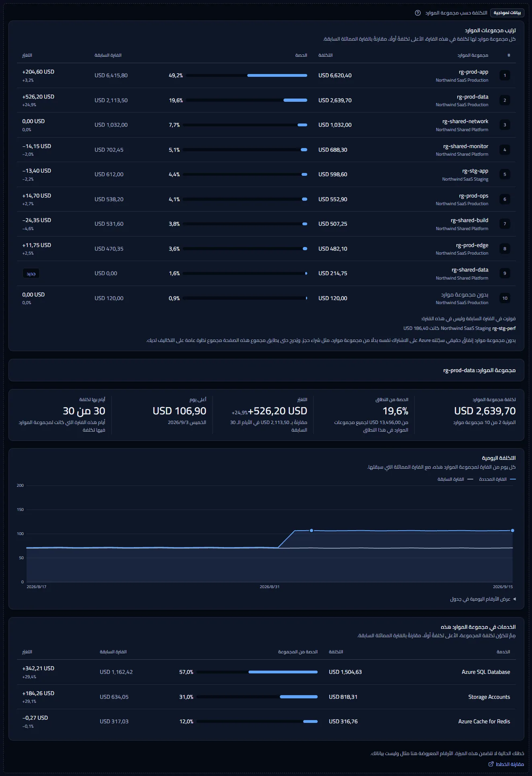The width and height of the screenshot is (532, 776).
Task: Click the USD 2.639,70 resource group cost card
Action: coord(468,415)
